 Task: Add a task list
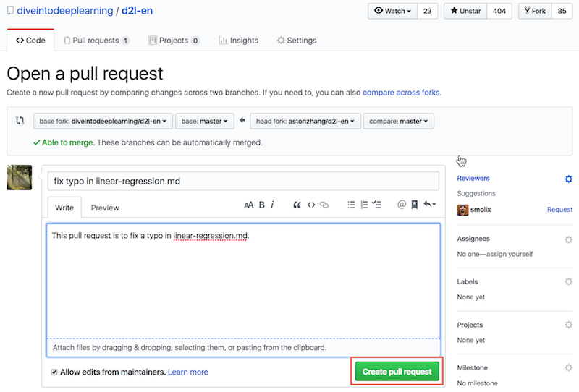click(376, 205)
